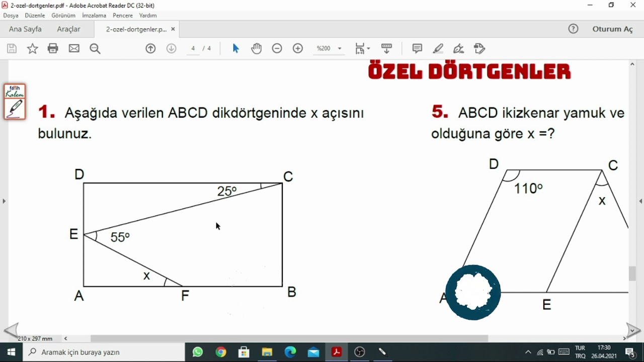Open the Mail app from the taskbar
This screenshot has width=644, height=362.
[x=313, y=352]
